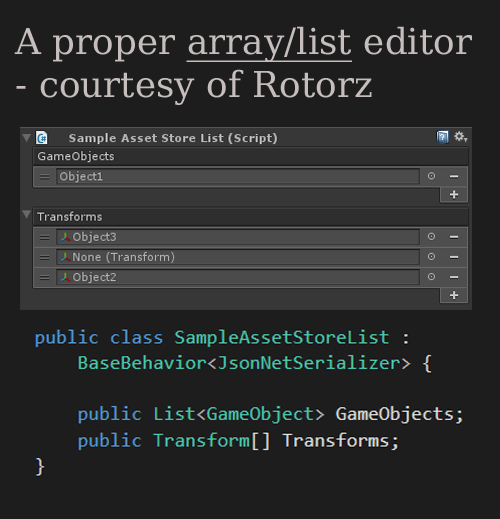The image size is (500, 519).
Task: Click the Object2 transform field
Action: (238, 277)
